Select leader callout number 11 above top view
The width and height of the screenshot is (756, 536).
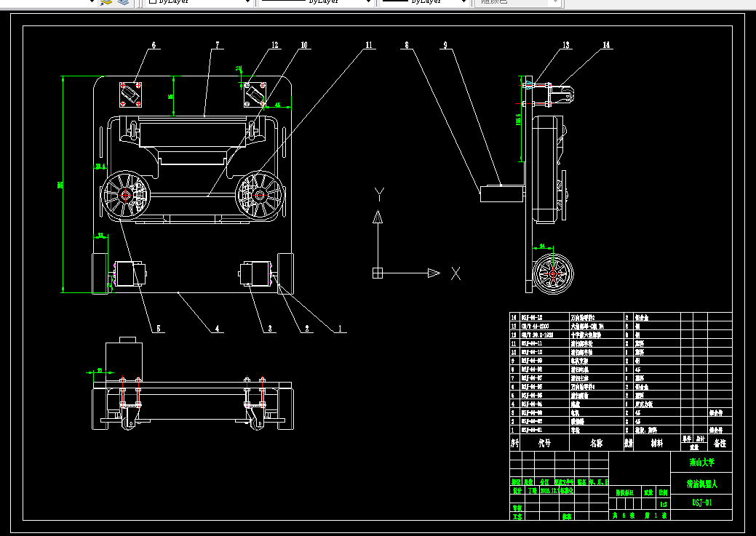(369, 45)
